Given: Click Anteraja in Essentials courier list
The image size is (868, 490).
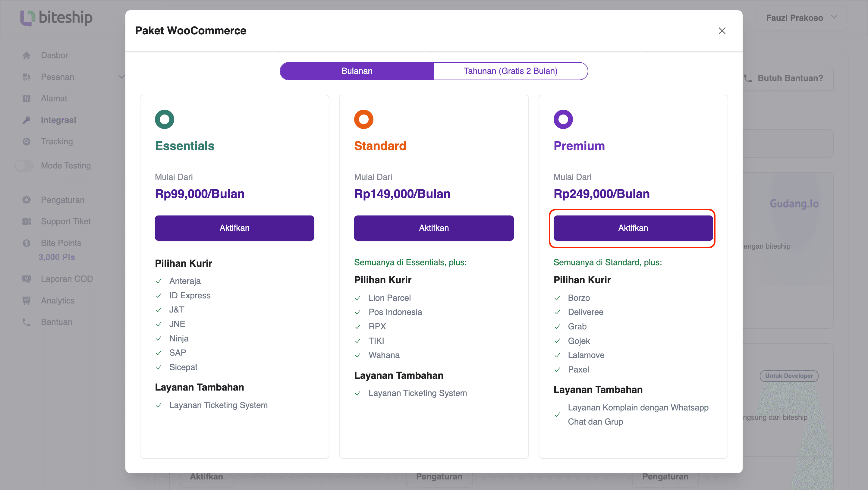Looking at the screenshot, I should 185,281.
